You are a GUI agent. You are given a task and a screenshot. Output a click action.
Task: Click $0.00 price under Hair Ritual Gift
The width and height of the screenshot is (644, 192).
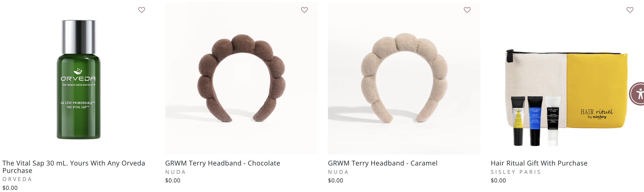tap(498, 181)
